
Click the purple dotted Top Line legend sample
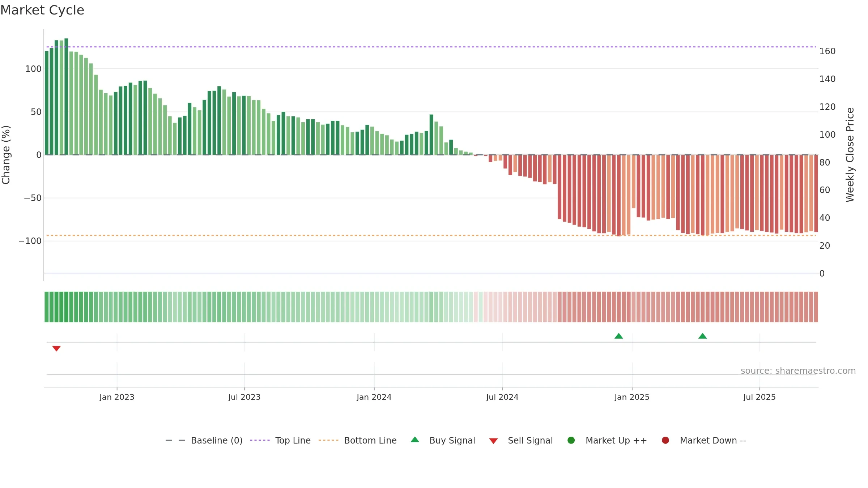click(260, 440)
